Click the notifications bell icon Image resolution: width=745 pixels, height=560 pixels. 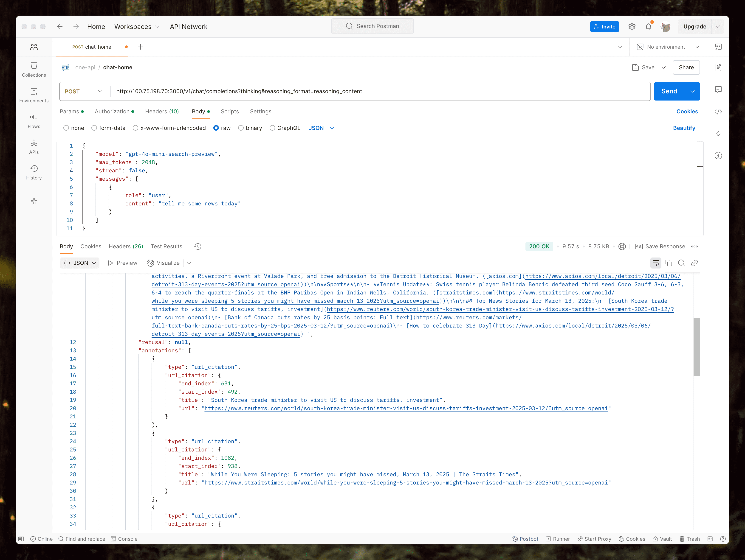pos(648,27)
